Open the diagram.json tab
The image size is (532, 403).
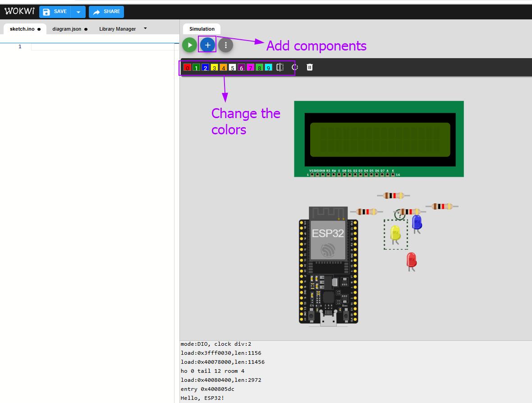[x=67, y=29]
